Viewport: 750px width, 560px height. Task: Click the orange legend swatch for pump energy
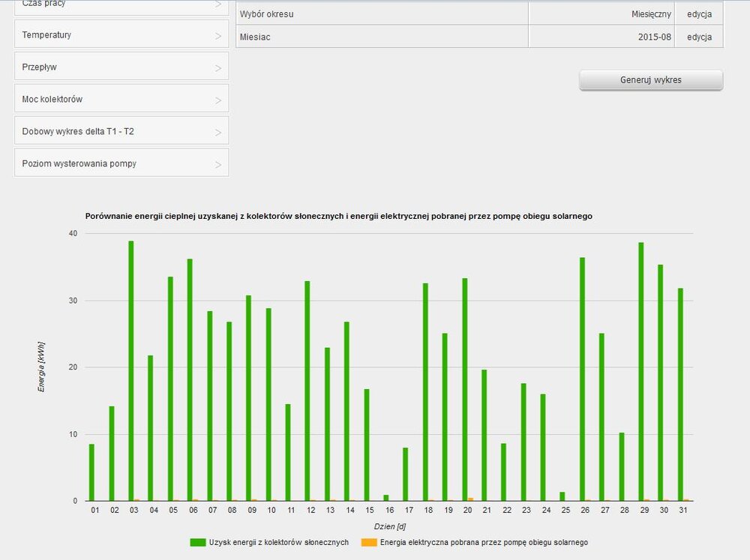368,542
